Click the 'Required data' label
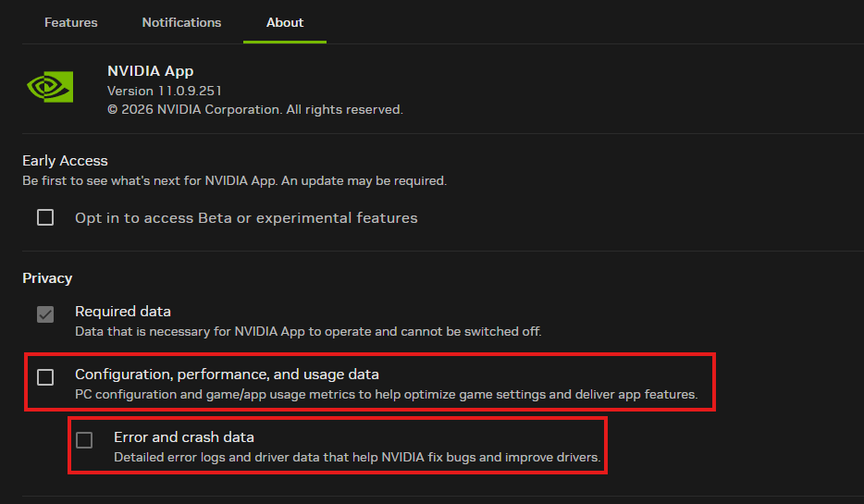The image size is (864, 504). [x=123, y=312]
